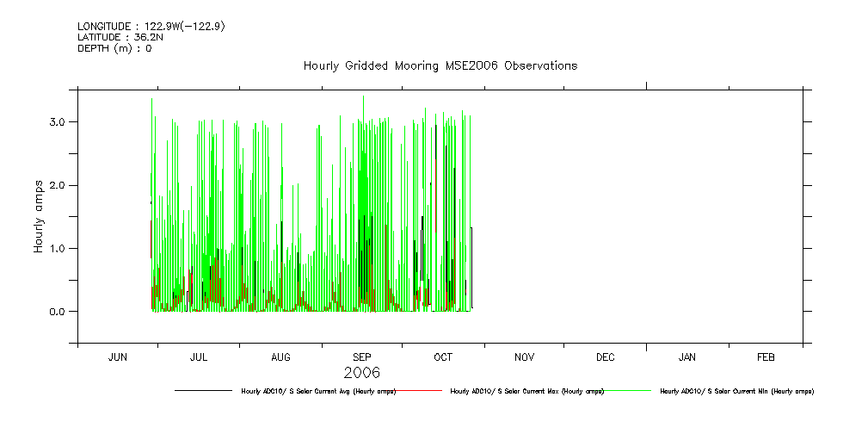Viewport: 868px width, 434px height.
Task: Click the chart title Hourly Gridded Mooring MSE2006 Observations
Action: coord(440,65)
